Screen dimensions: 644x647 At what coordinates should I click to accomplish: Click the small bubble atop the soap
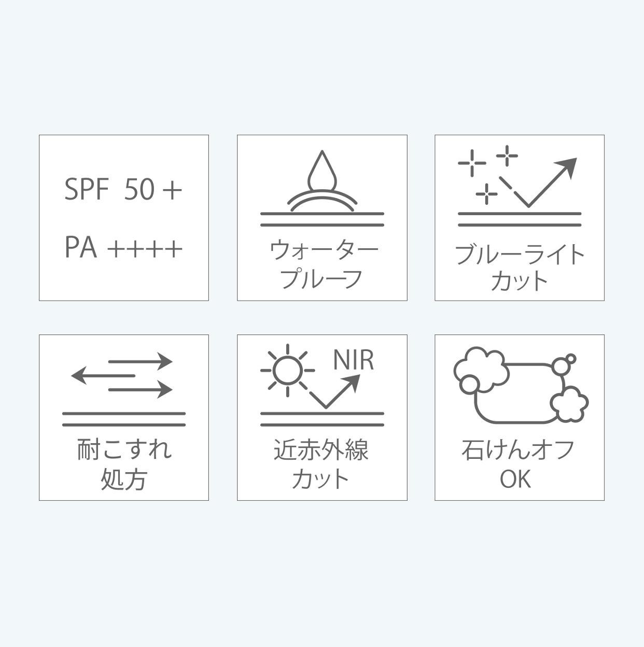570,358
